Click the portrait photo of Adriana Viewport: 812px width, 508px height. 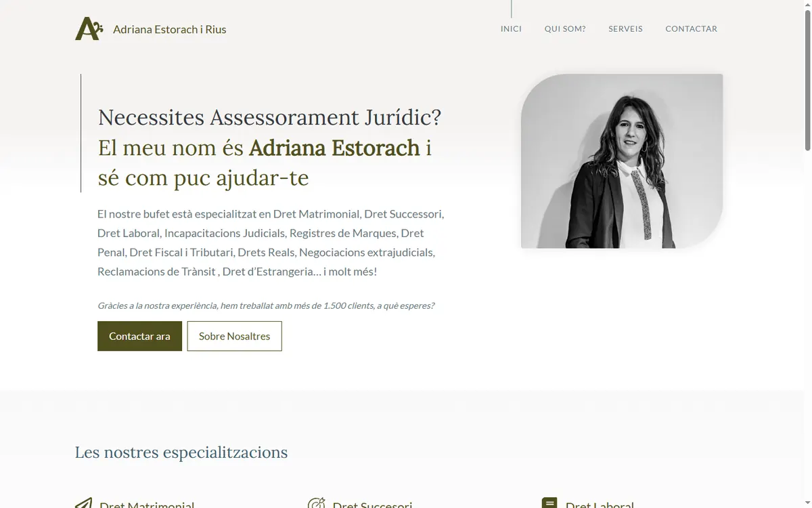tap(622, 161)
